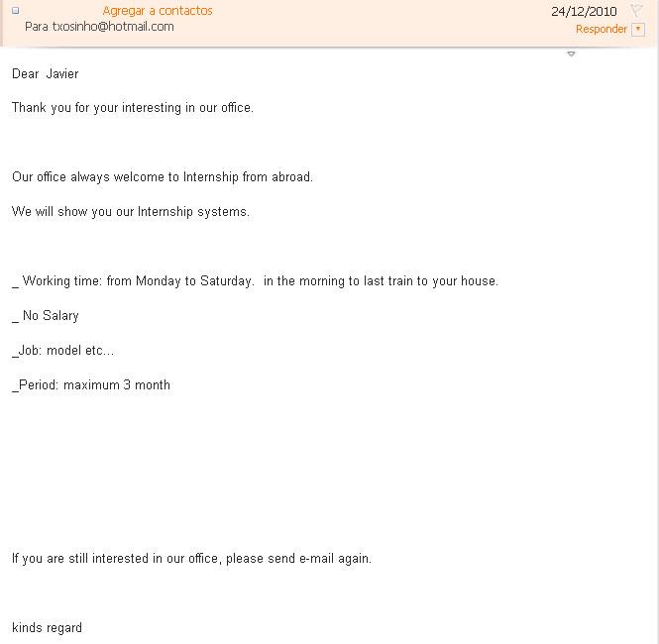Click the Agregar a contactos link
Viewport: 659px width, 644px height.
[158, 11]
